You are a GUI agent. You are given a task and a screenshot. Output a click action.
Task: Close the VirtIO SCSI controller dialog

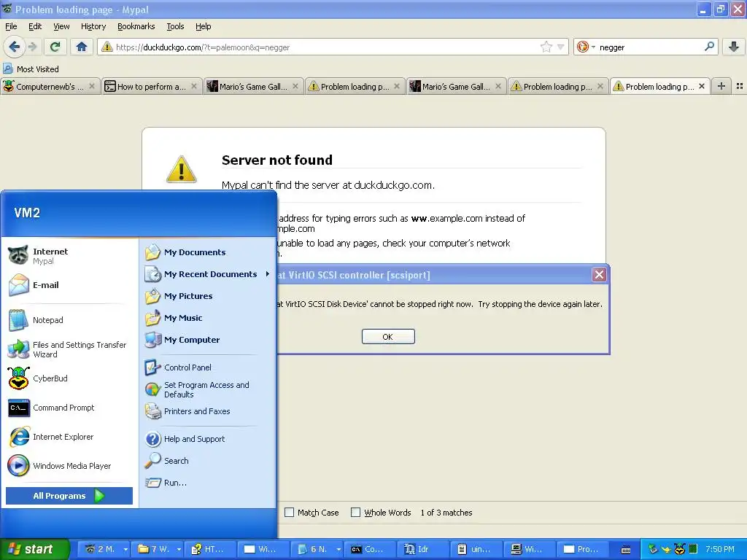coord(599,274)
